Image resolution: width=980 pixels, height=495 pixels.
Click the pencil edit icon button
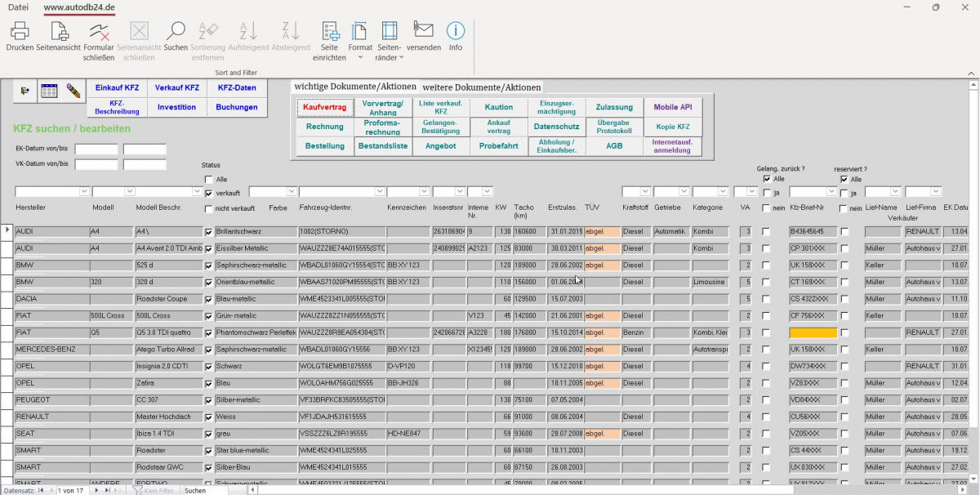tap(73, 91)
